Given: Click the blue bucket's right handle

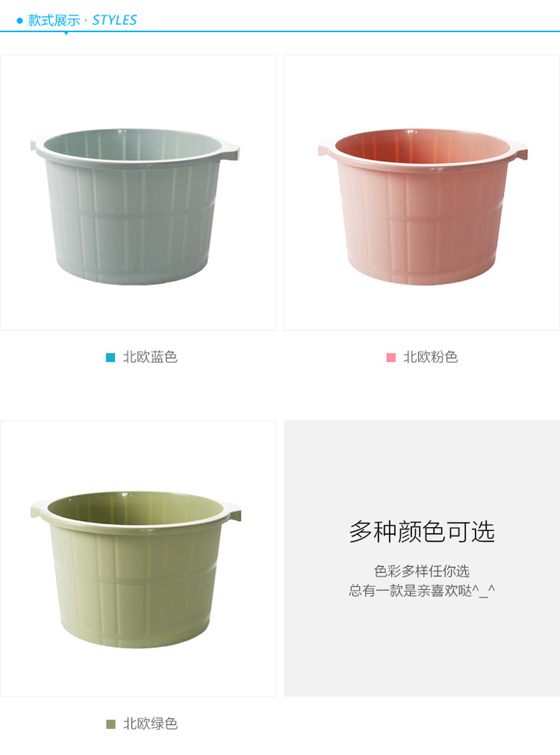Looking at the screenshot, I should tap(230, 150).
